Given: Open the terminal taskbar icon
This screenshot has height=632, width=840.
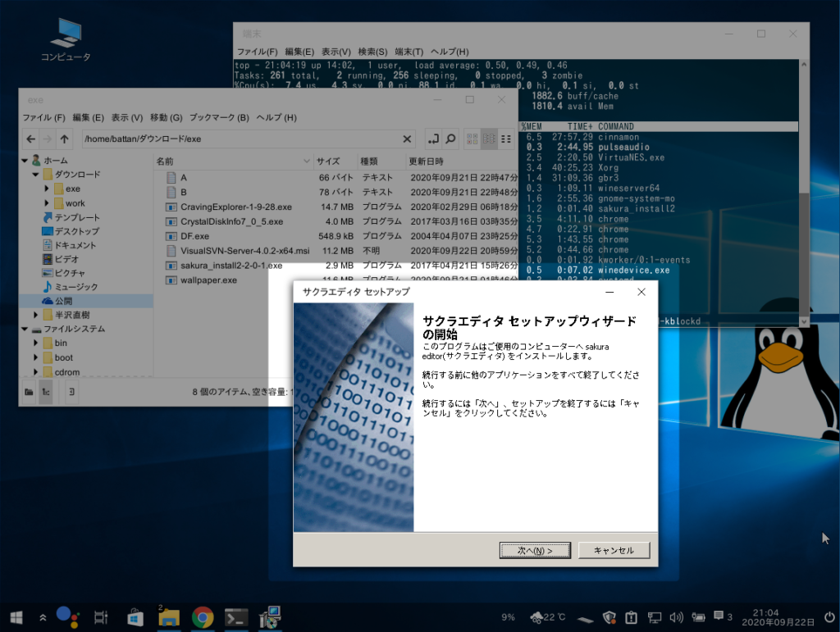Looking at the screenshot, I should point(236,617).
